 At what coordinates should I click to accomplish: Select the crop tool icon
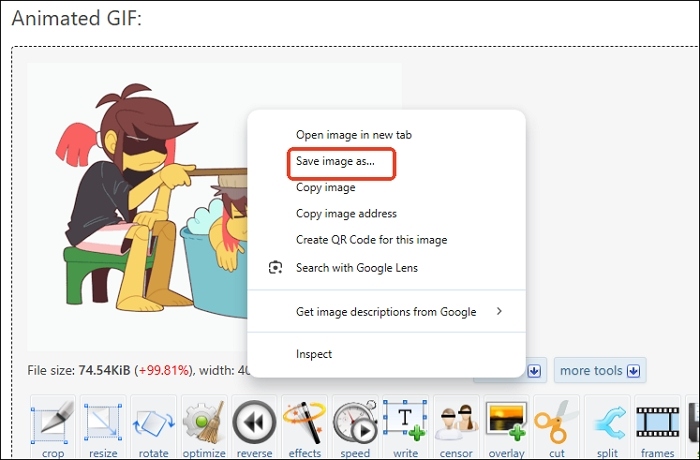tap(53, 424)
